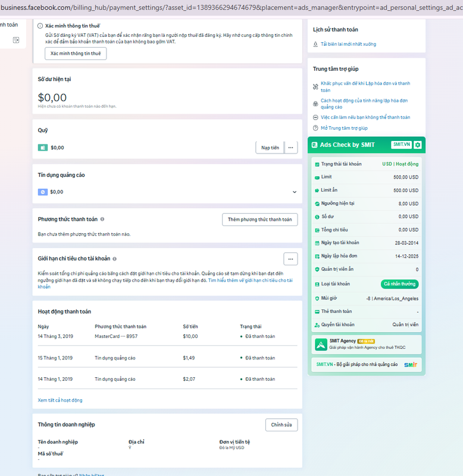Screen dimensions: 463x476
Task: Click the Quyền tài khoản user icon
Action: tap(317, 325)
